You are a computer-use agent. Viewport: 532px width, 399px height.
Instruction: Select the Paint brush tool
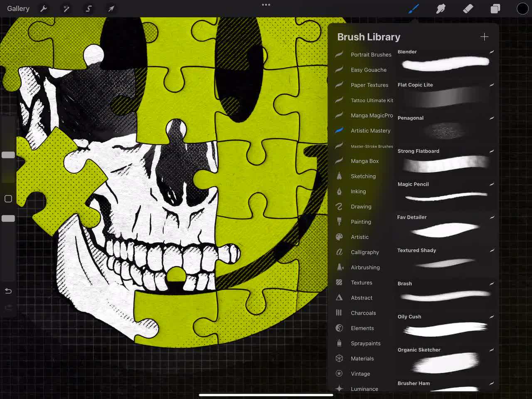pyautogui.click(x=414, y=8)
